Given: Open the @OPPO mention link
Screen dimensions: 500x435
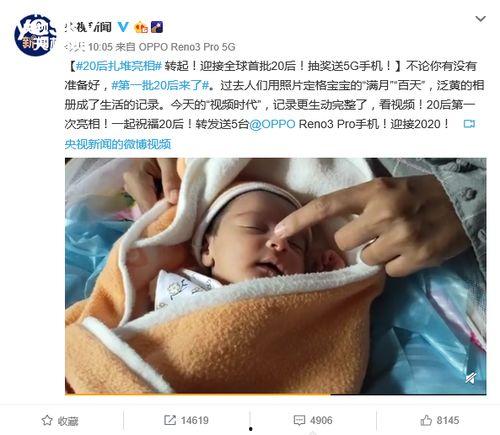Looking at the screenshot, I should click(x=272, y=124).
